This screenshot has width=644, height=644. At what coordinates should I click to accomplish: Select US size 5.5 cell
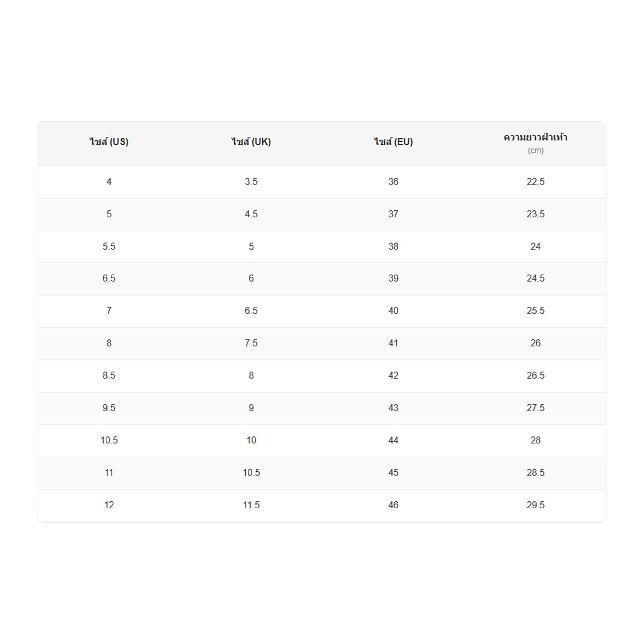pos(109,247)
